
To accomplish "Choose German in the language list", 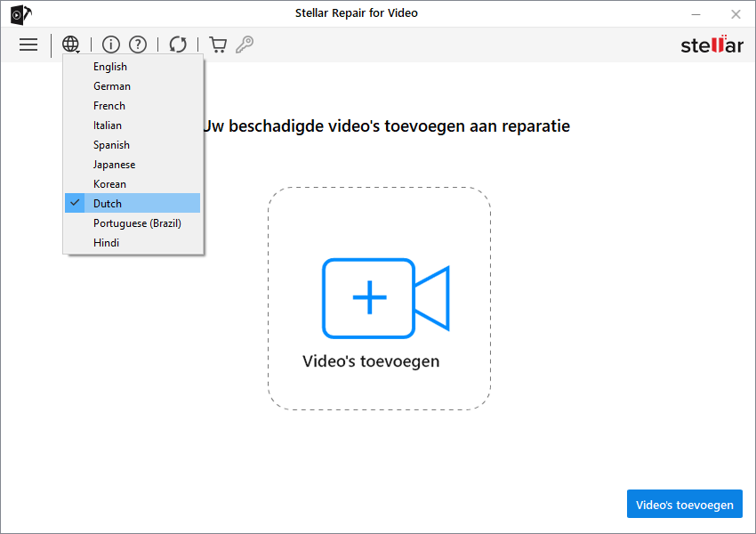I will coord(133,85).
